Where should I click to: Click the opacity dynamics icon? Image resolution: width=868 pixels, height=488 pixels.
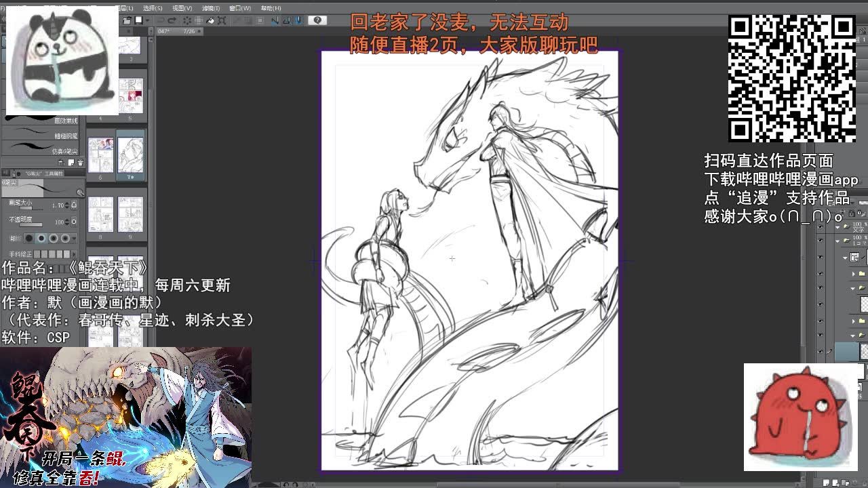[x=74, y=221]
